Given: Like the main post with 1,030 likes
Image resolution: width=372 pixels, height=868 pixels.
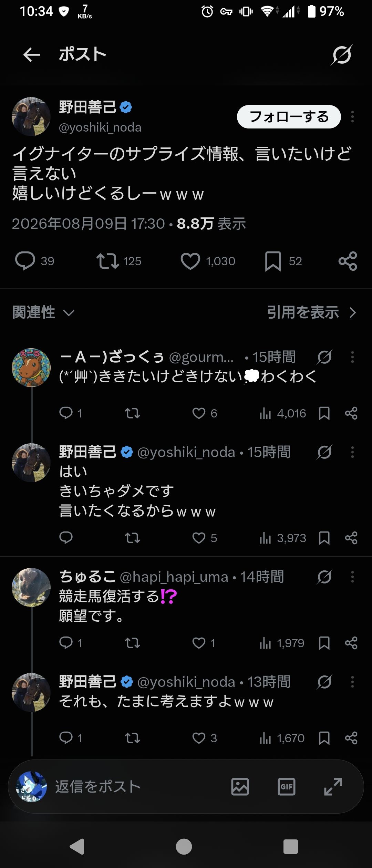Looking at the screenshot, I should click(190, 261).
